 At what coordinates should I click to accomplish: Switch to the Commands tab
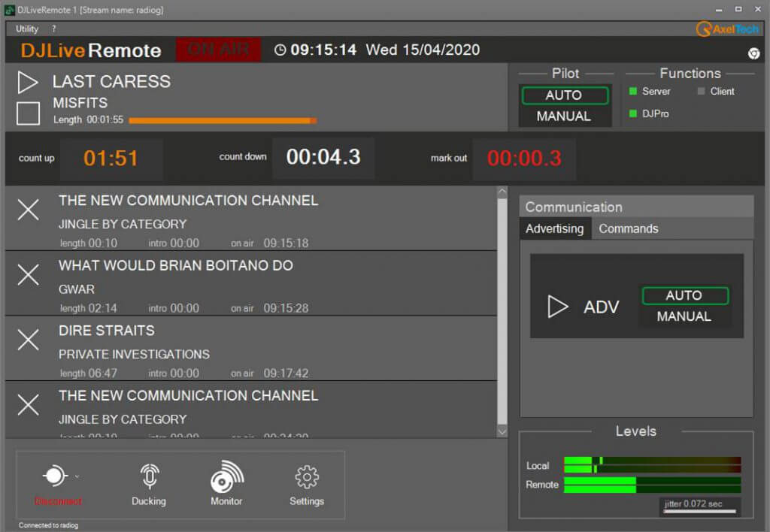pyautogui.click(x=629, y=228)
